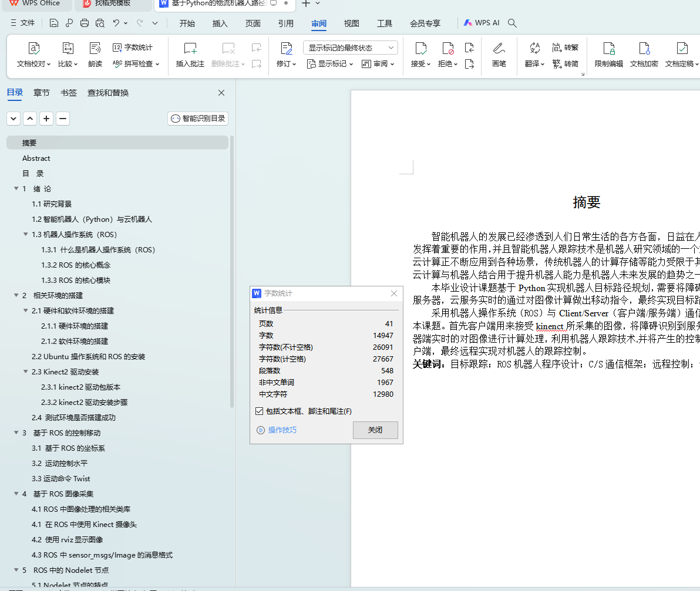Switch to the 插入 ribbon tab

220,23
